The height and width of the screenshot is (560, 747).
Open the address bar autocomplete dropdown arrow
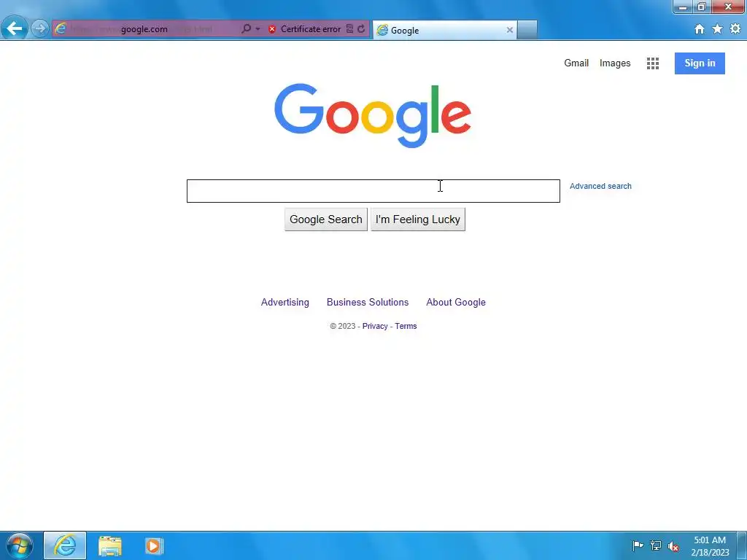click(258, 29)
